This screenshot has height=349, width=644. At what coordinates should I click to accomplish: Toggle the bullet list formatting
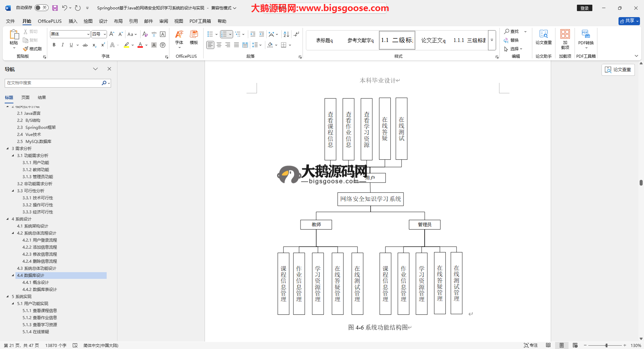point(210,34)
